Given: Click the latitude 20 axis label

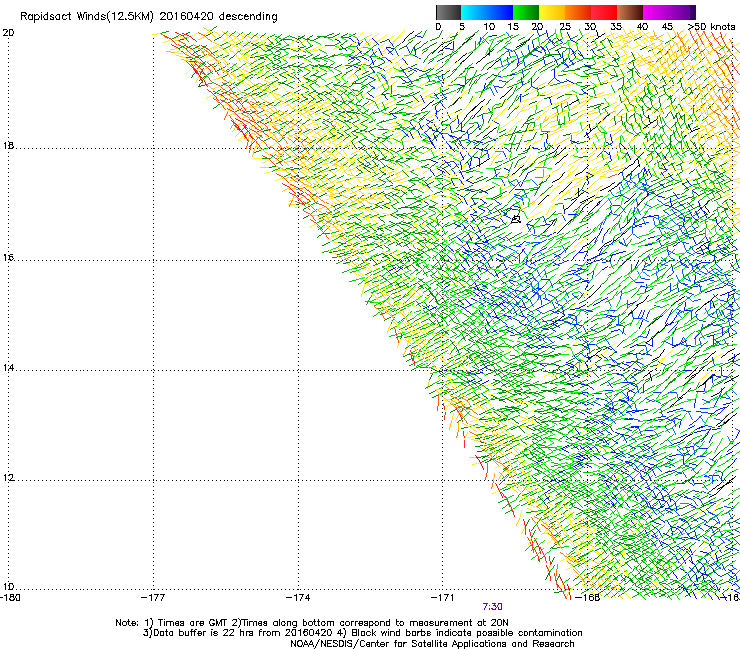Looking at the screenshot, I should point(8,33).
